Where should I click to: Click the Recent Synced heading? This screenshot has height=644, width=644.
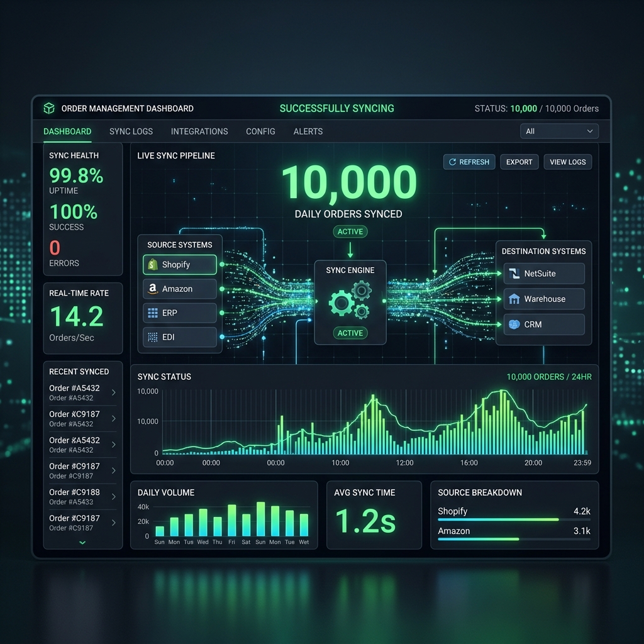click(x=79, y=372)
